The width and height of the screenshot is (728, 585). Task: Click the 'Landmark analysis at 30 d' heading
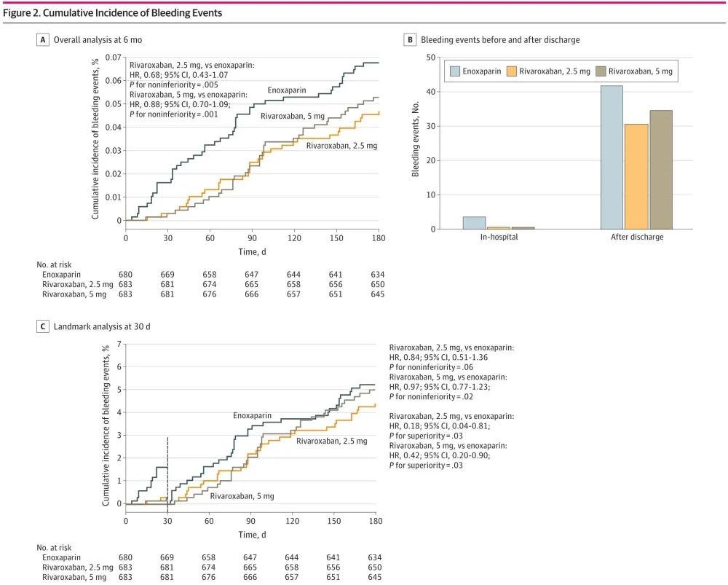[x=102, y=326]
